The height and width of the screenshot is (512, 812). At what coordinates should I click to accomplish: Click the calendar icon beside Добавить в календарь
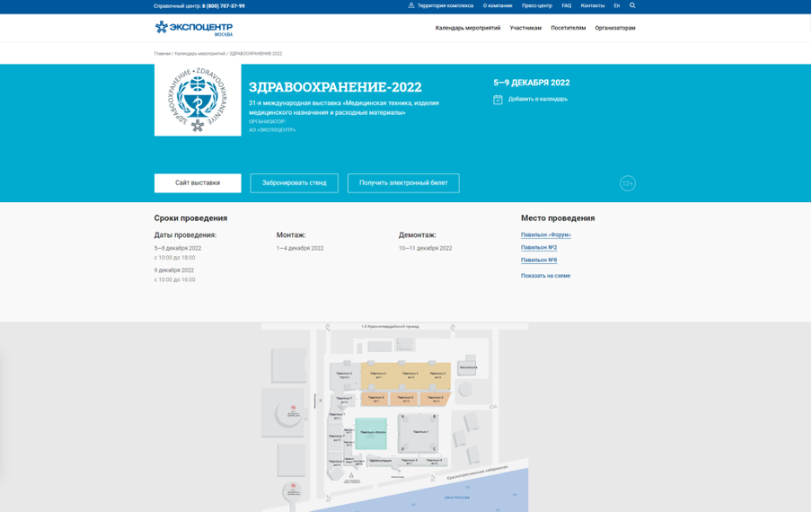click(498, 100)
